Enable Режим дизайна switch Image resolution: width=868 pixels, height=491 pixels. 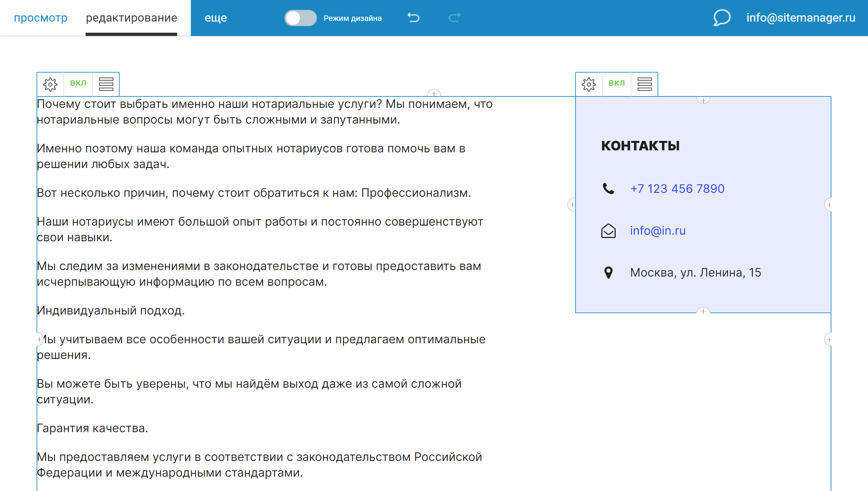point(300,18)
